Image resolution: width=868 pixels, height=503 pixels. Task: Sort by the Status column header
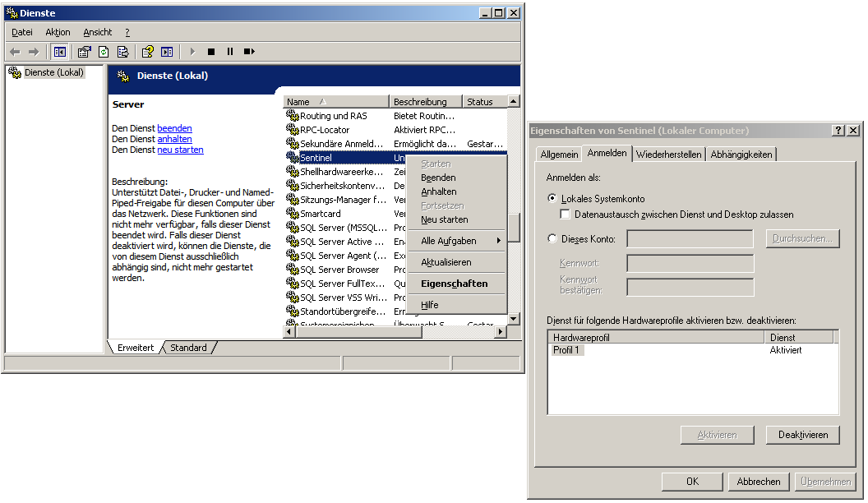pyautogui.click(x=484, y=102)
